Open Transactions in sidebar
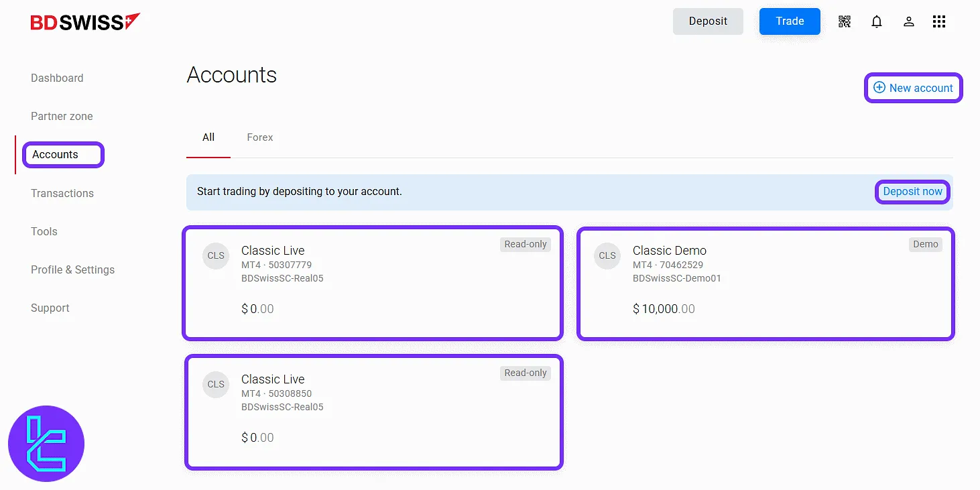Viewport: 980px width, 490px height. click(62, 194)
